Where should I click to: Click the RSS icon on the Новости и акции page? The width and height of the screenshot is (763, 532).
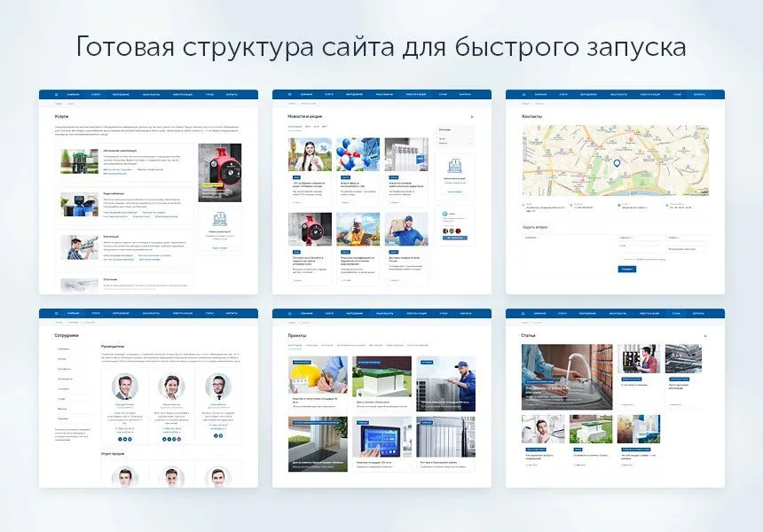point(471,116)
